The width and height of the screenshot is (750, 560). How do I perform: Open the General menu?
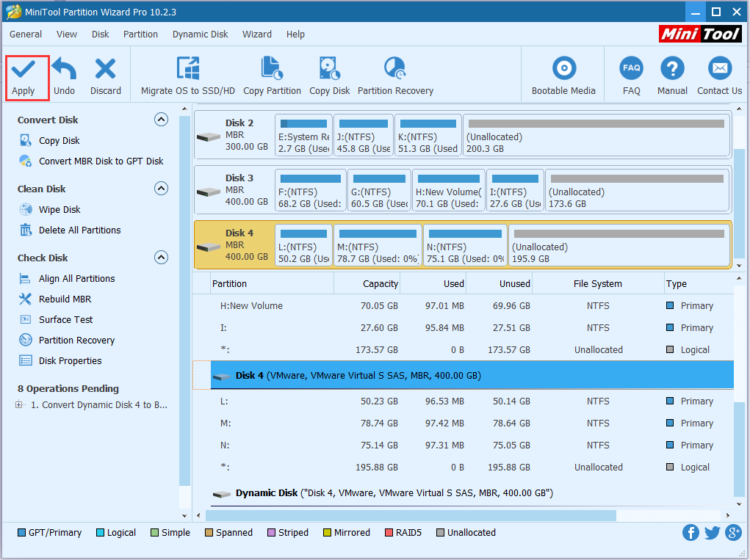click(26, 34)
